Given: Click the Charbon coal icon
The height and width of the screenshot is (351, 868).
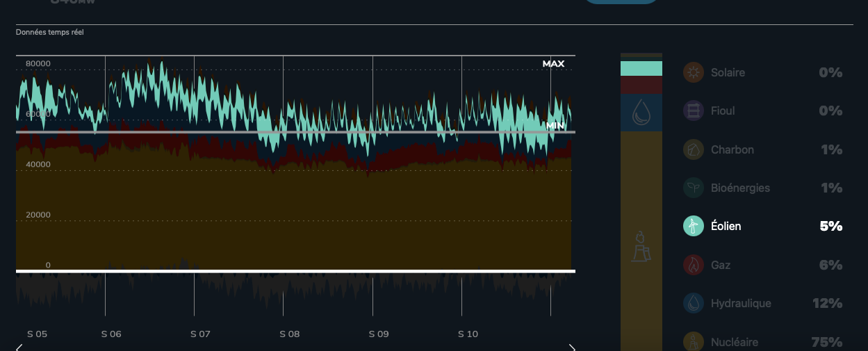Looking at the screenshot, I should 693,149.
